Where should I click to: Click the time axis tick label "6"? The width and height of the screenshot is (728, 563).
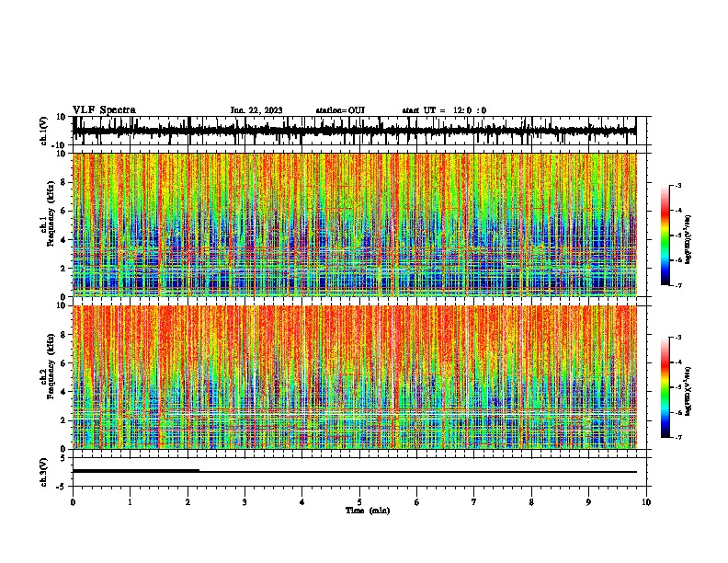coord(417,502)
